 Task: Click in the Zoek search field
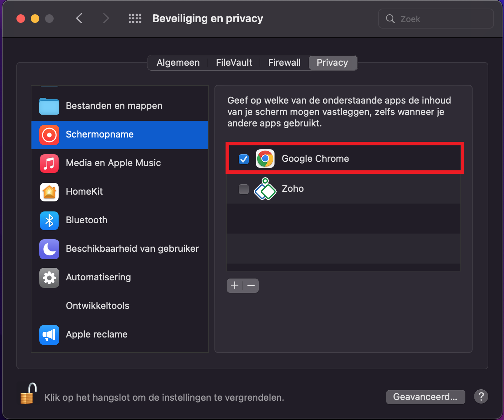tap(436, 19)
